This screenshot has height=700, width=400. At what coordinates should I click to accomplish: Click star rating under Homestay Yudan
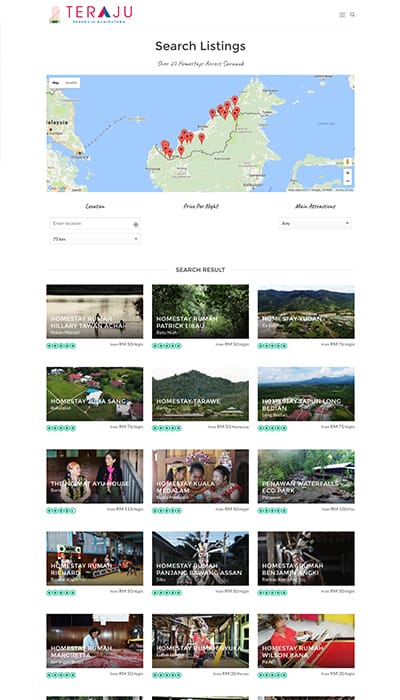point(272,346)
